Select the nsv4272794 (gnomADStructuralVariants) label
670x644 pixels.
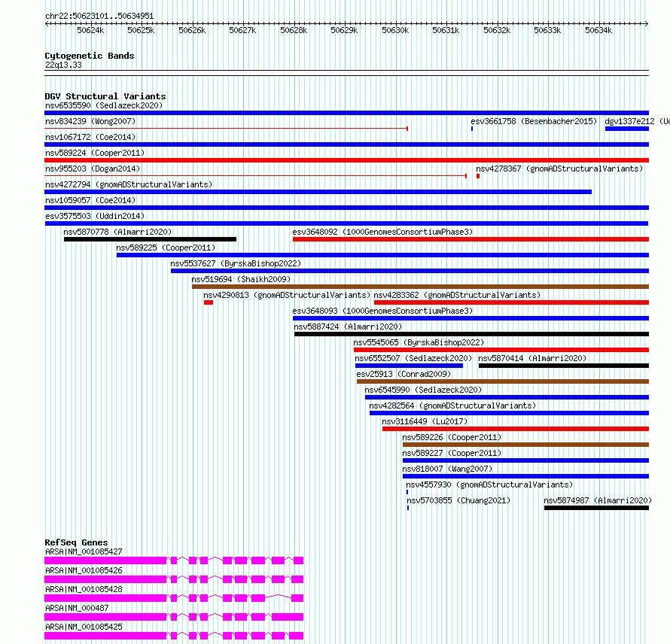(129, 184)
